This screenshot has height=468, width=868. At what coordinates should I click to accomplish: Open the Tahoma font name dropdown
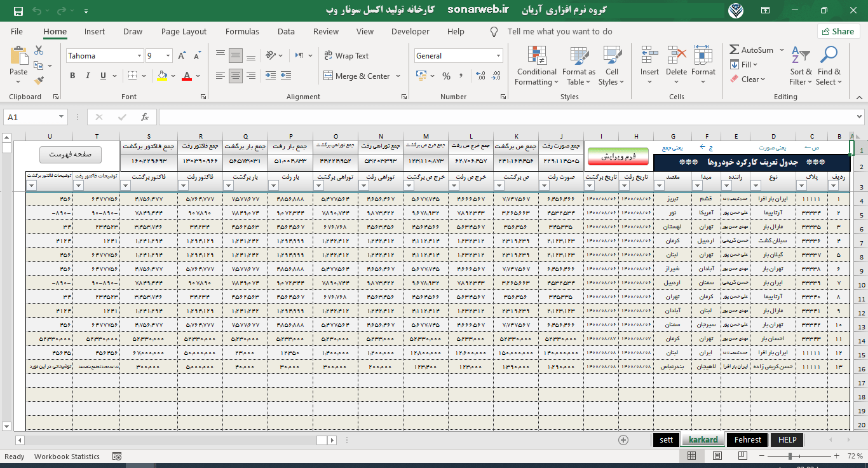coord(139,56)
